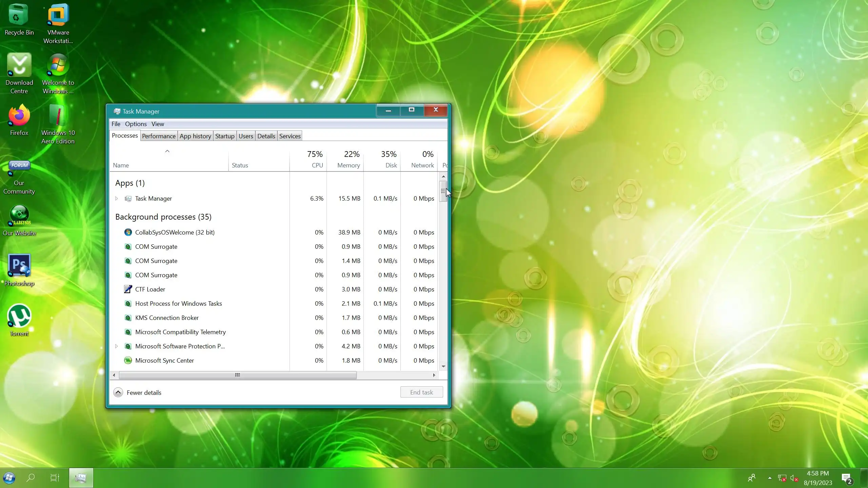Switch to the Performance tab
This screenshot has width=868, height=488.
[159, 136]
